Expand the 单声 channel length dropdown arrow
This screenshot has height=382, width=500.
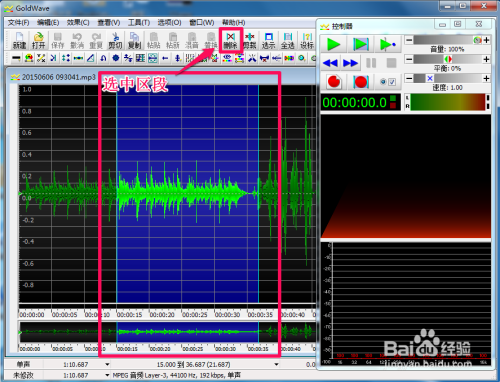tap(107, 364)
